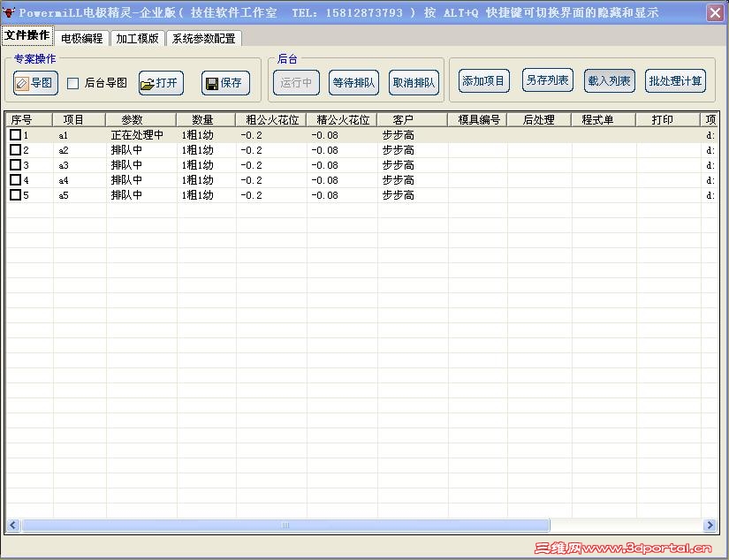729x560 pixels.
Task: Click 步步高 customer cell in row a5
Action: (399, 194)
